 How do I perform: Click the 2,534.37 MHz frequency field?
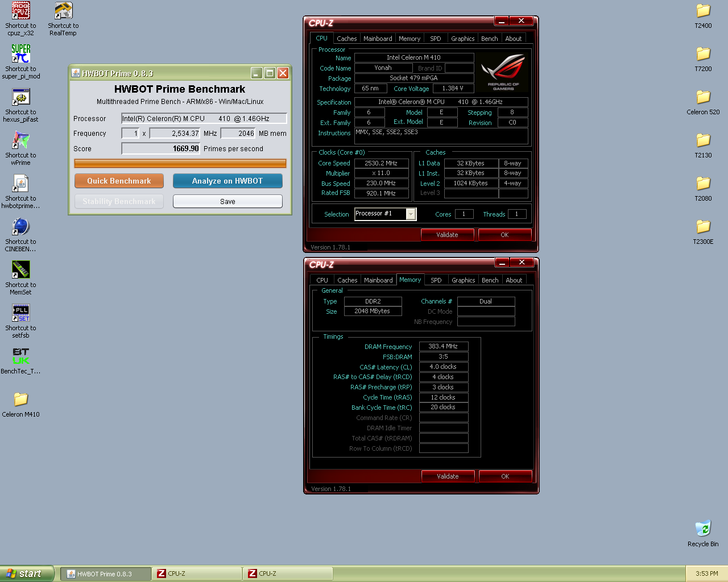175,133
